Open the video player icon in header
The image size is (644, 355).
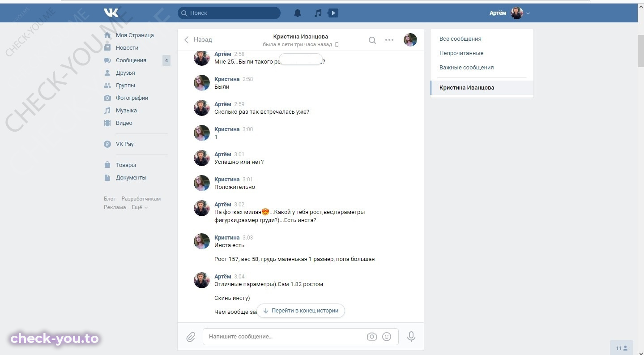coord(333,13)
